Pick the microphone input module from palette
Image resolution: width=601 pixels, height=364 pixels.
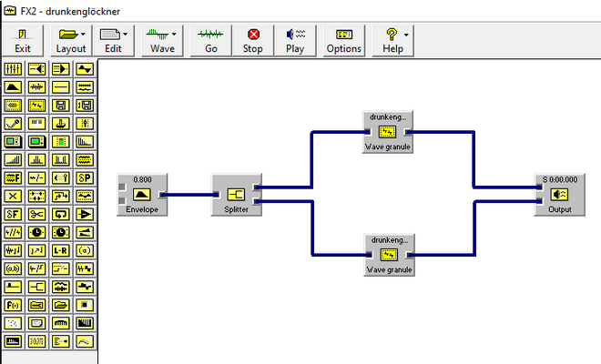click(13, 124)
